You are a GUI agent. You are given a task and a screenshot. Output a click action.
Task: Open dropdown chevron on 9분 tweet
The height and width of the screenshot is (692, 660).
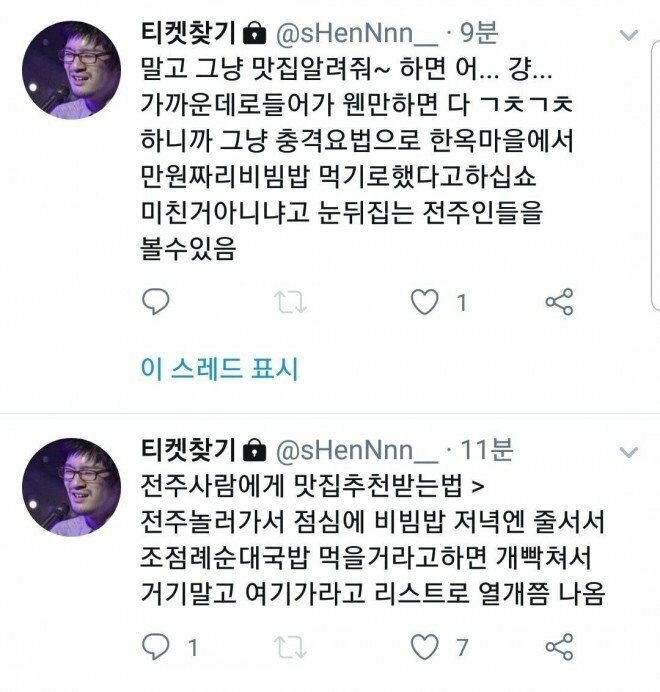(629, 34)
